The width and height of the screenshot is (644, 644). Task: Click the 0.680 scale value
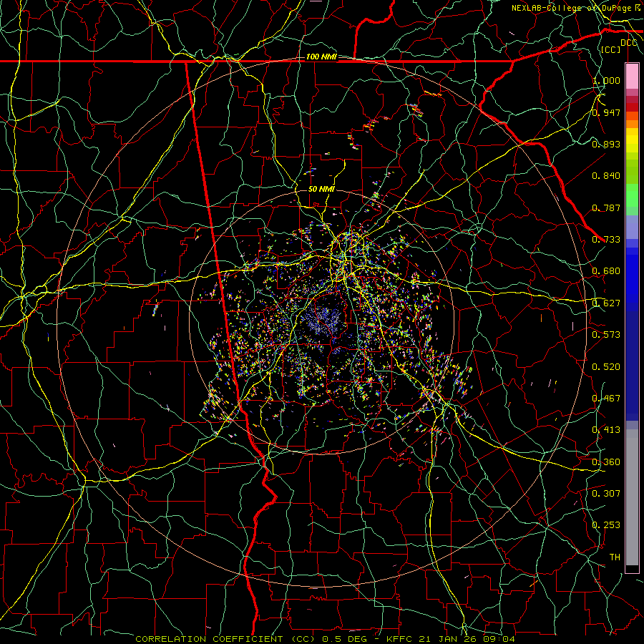click(x=606, y=271)
